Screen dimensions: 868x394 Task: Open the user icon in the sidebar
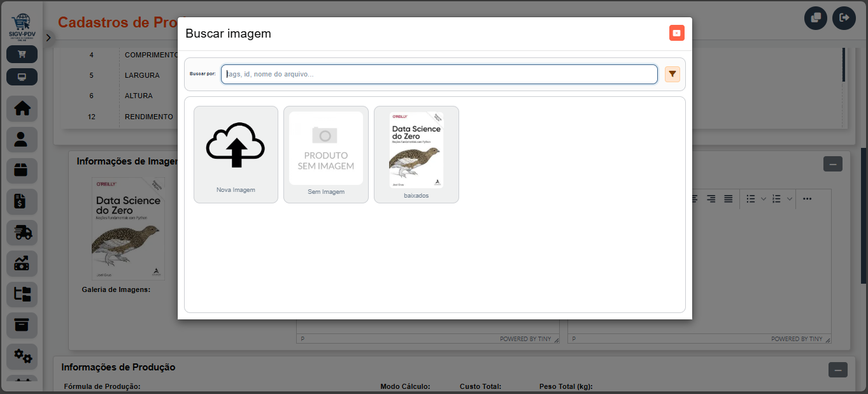tap(22, 140)
